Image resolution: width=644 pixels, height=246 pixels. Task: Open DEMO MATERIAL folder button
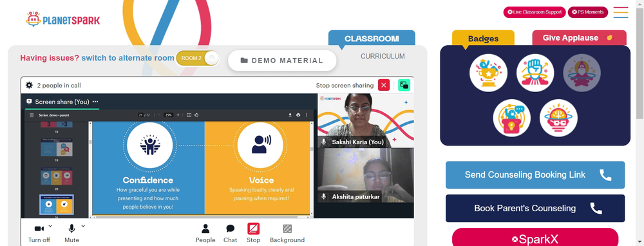pos(282,61)
